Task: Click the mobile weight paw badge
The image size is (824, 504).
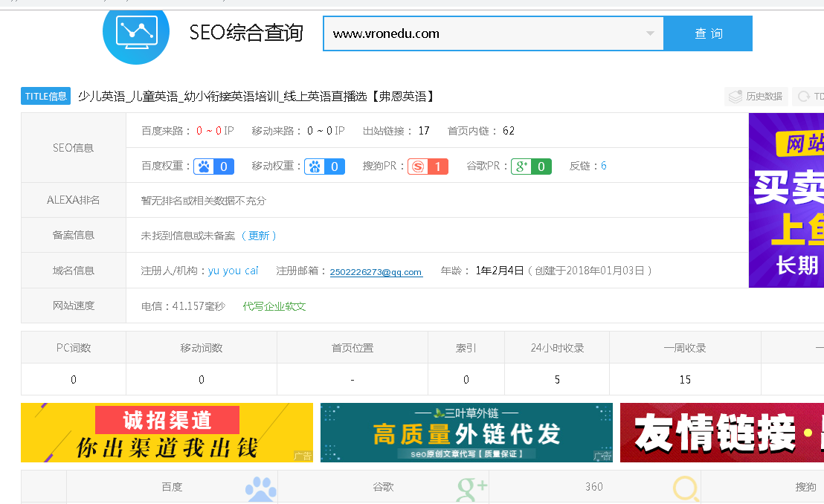Action: (324, 167)
